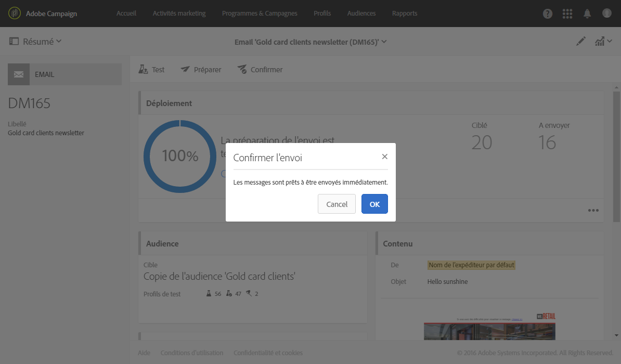Click the Confirmer toolbar action
The width and height of the screenshot is (621, 364).
click(260, 70)
